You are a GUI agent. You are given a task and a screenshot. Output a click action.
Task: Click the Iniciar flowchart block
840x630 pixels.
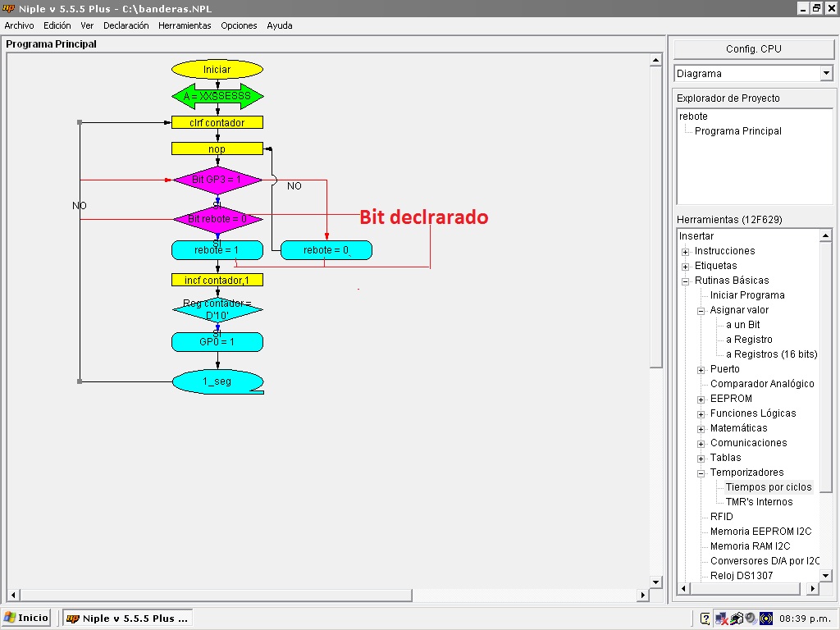[217, 70]
